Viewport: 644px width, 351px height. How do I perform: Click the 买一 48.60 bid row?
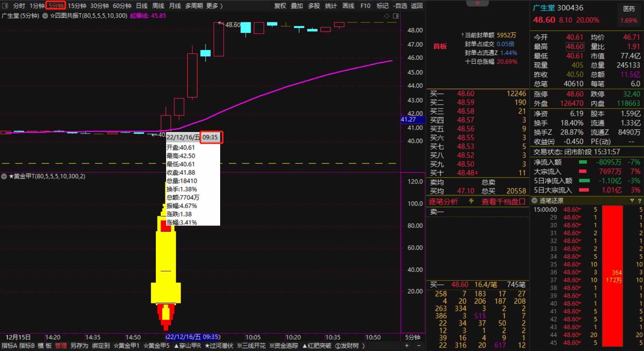tap(478, 94)
